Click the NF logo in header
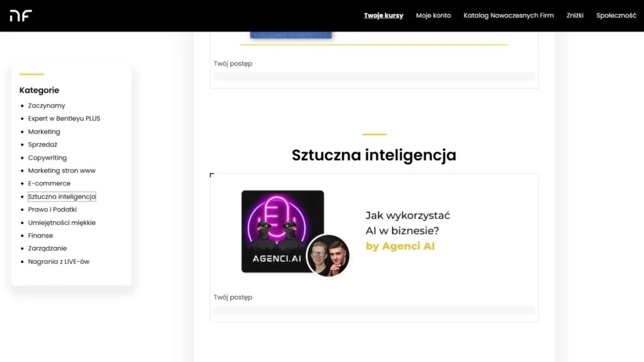Image resolution: width=644 pixels, height=362 pixels. [x=21, y=16]
